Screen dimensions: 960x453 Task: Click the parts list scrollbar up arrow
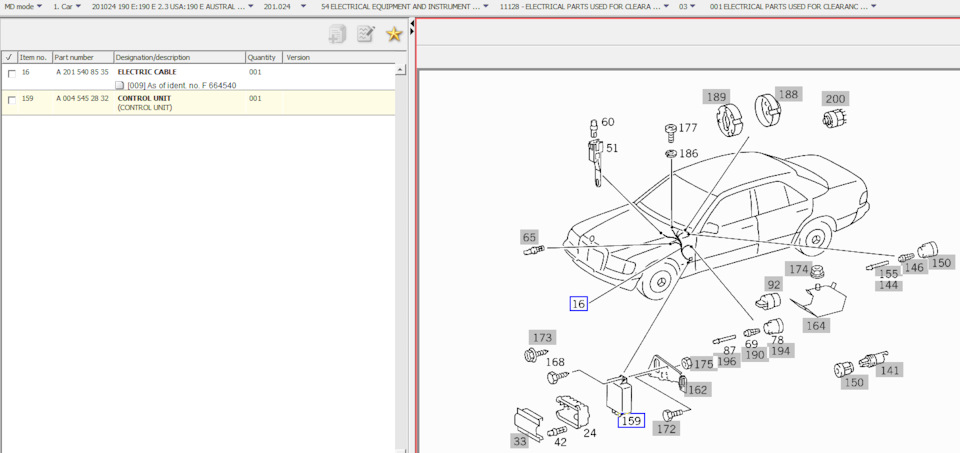[x=401, y=70]
